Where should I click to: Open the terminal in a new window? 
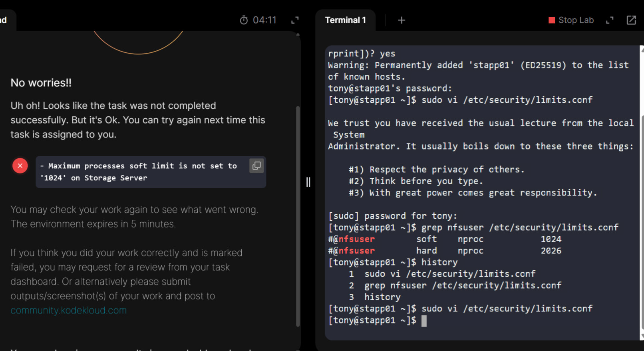click(631, 20)
